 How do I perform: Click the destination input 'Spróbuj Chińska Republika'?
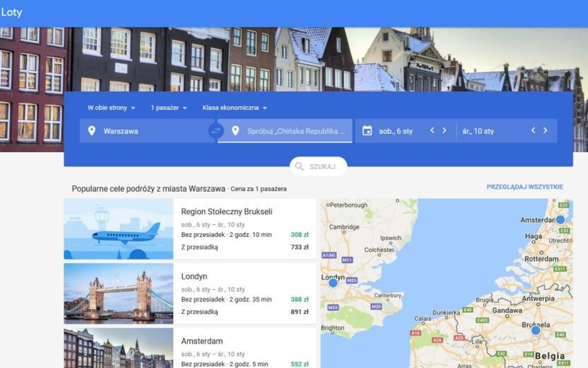click(285, 131)
